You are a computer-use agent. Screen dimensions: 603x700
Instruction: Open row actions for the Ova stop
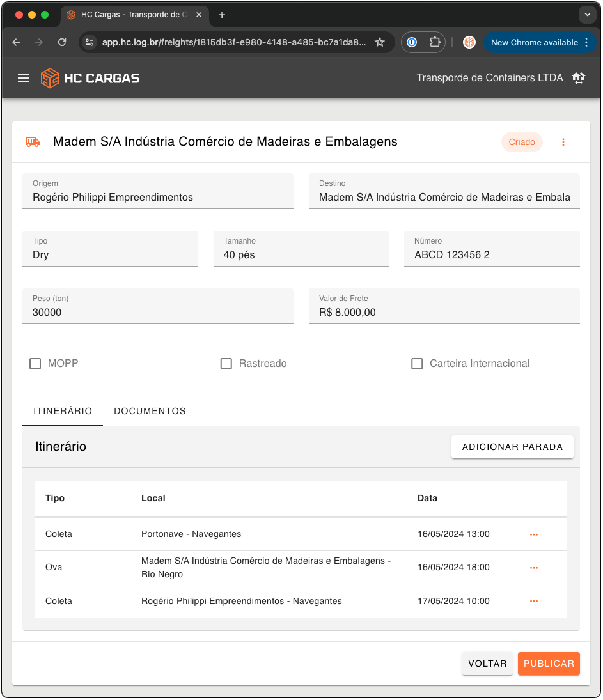tap(534, 568)
